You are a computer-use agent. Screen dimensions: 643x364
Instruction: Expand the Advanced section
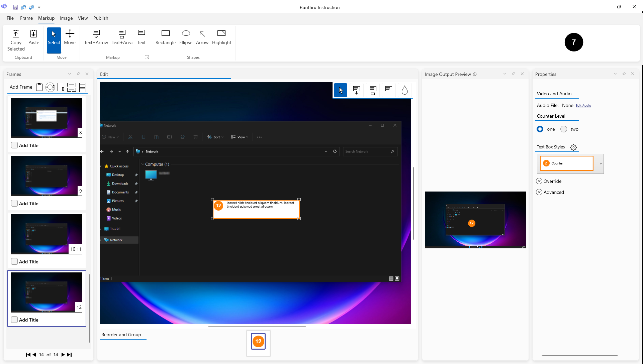click(x=539, y=192)
